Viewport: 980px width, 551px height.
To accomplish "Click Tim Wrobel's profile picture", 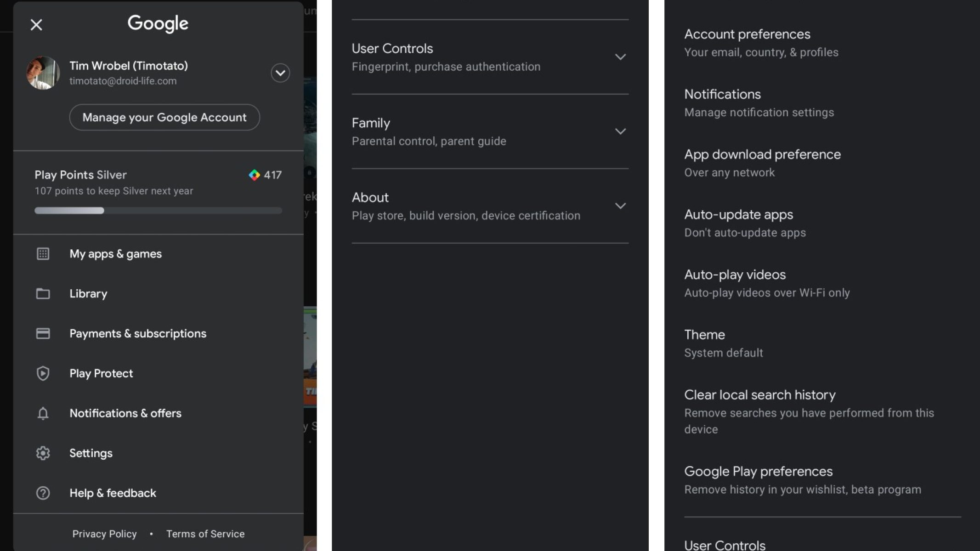I will [x=43, y=73].
